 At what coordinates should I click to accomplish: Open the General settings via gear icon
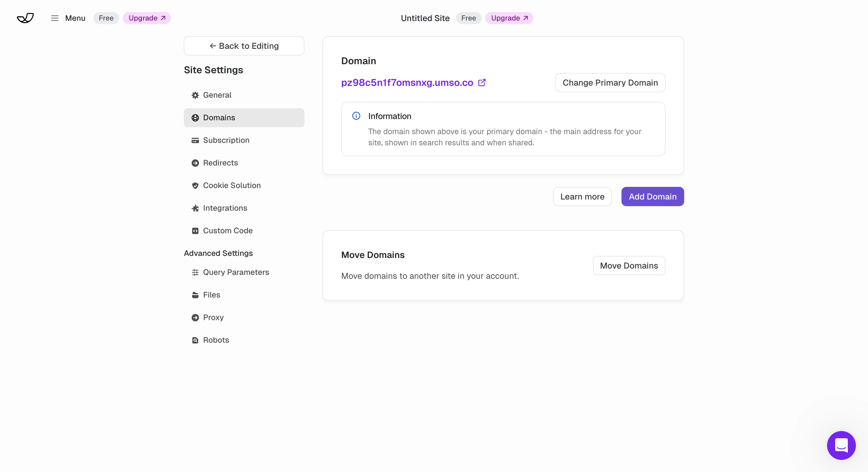point(195,95)
